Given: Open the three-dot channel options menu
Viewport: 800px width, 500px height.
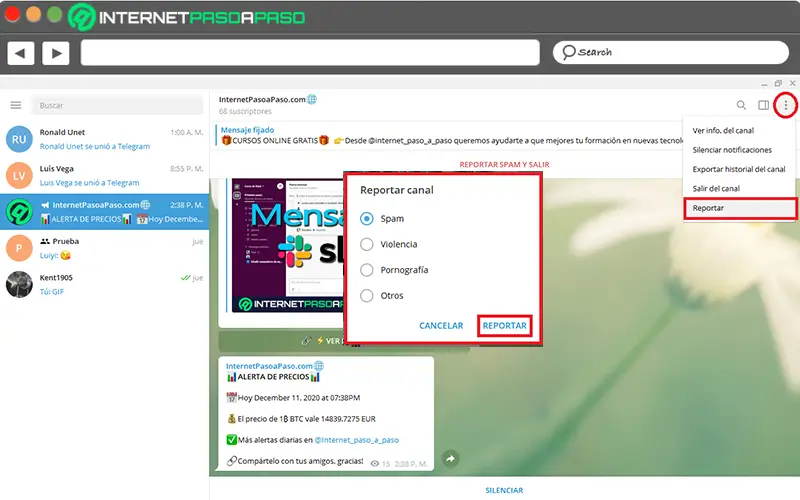Looking at the screenshot, I should (x=786, y=105).
